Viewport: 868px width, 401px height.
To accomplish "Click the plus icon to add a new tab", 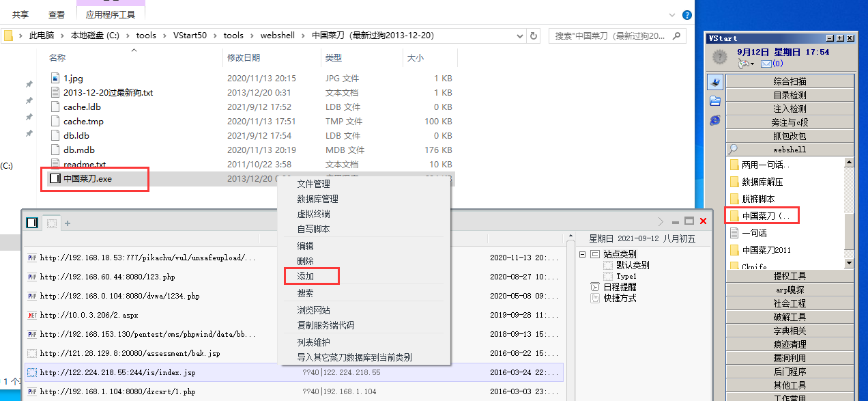I will [x=68, y=223].
